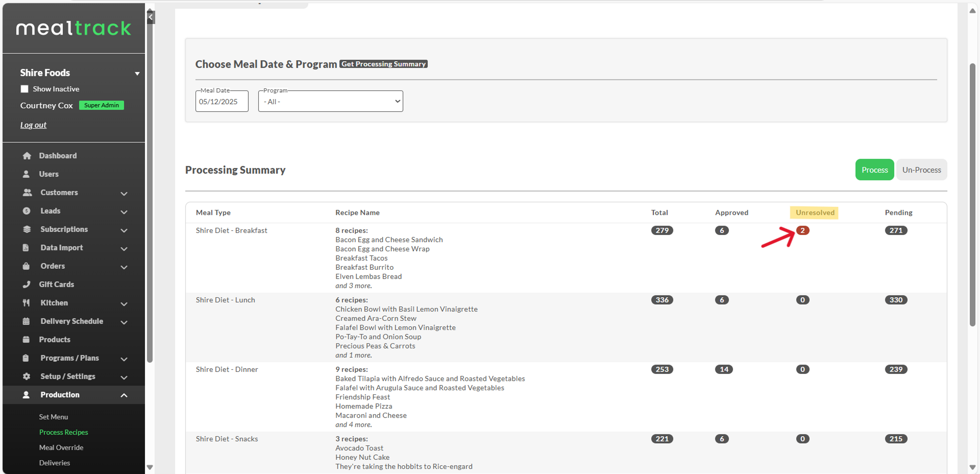Viewport: 980px width, 474px height.
Task: Click the Log out link
Action: click(x=33, y=125)
